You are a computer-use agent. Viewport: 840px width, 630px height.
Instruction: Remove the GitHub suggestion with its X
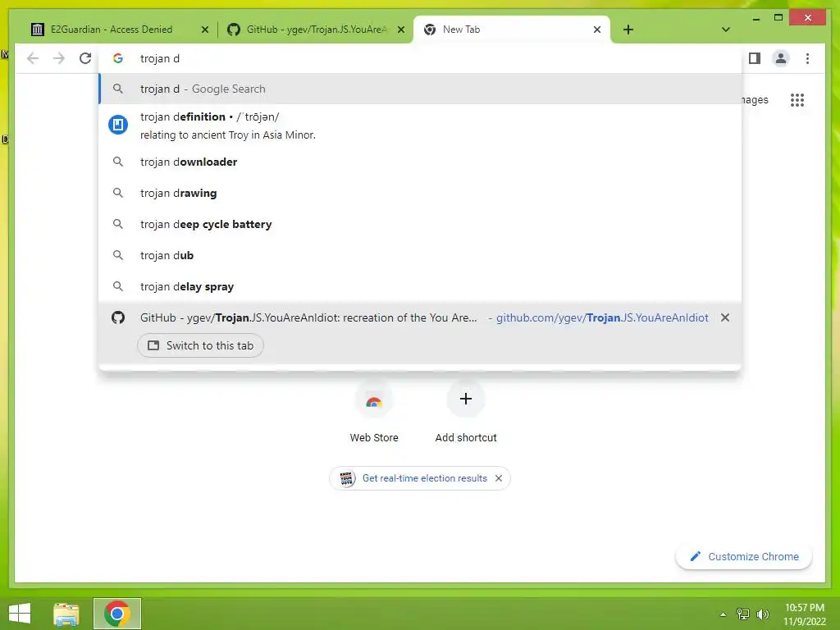click(x=725, y=317)
